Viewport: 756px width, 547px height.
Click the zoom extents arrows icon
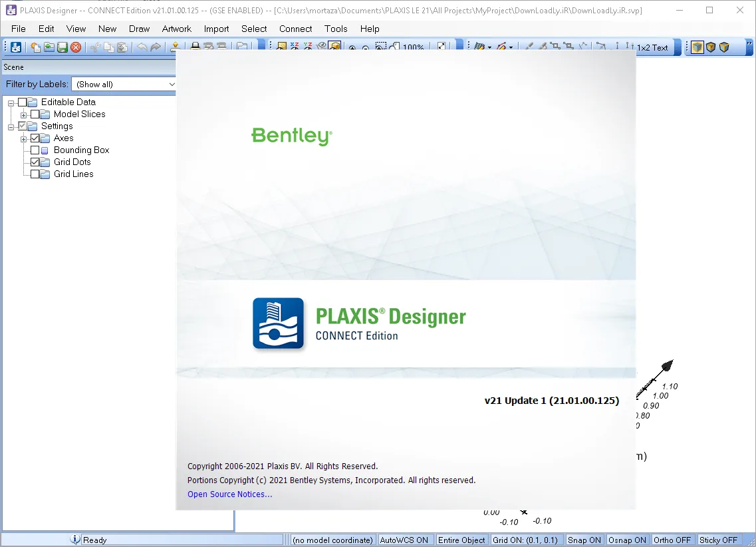441,47
